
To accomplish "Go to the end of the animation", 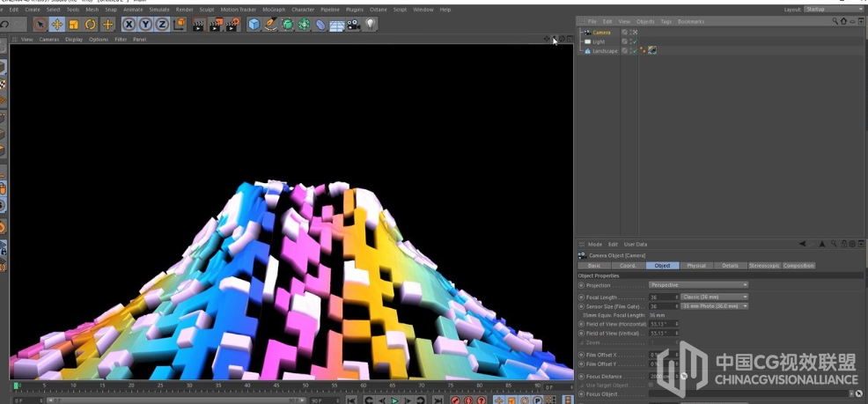I will [x=438, y=400].
